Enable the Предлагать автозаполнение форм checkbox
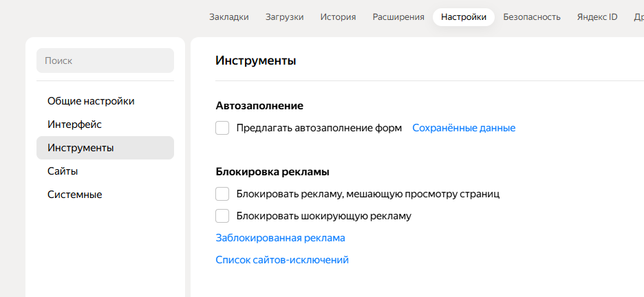Image resolution: width=644 pixels, height=297 pixels. pyautogui.click(x=222, y=128)
